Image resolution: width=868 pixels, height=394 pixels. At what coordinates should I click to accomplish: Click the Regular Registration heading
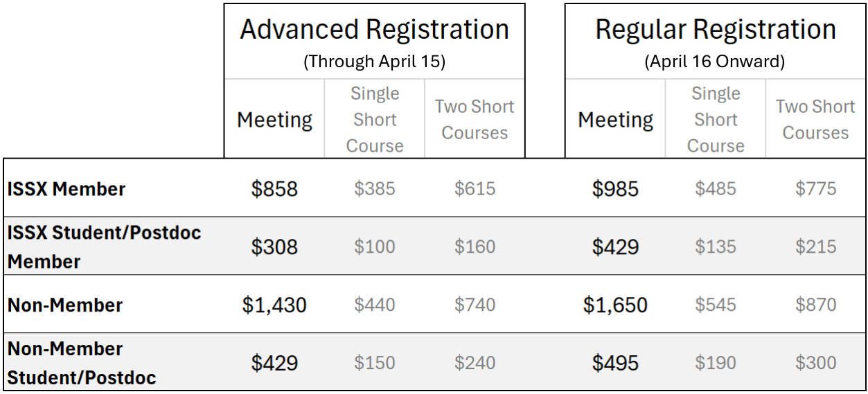point(716,30)
